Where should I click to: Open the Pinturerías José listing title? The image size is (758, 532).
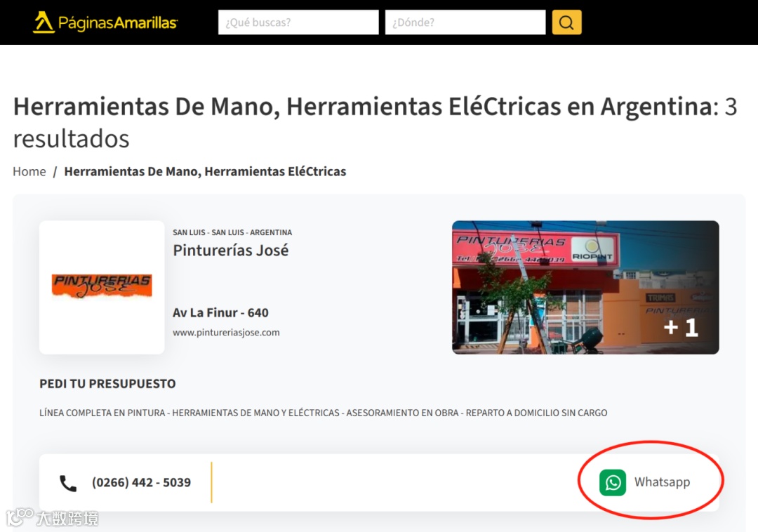tap(231, 251)
